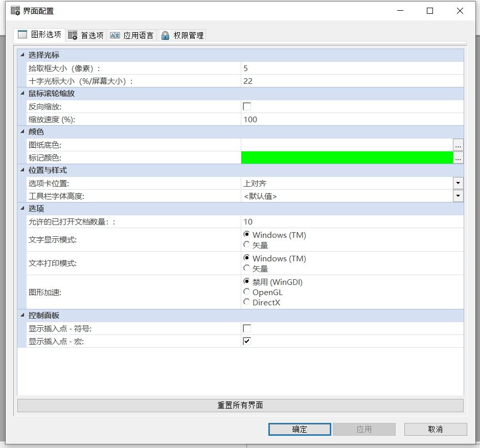Screen dimensions: 480x448
Task: Open 标记颜色 color picker ellipsis button
Action: coord(458,158)
